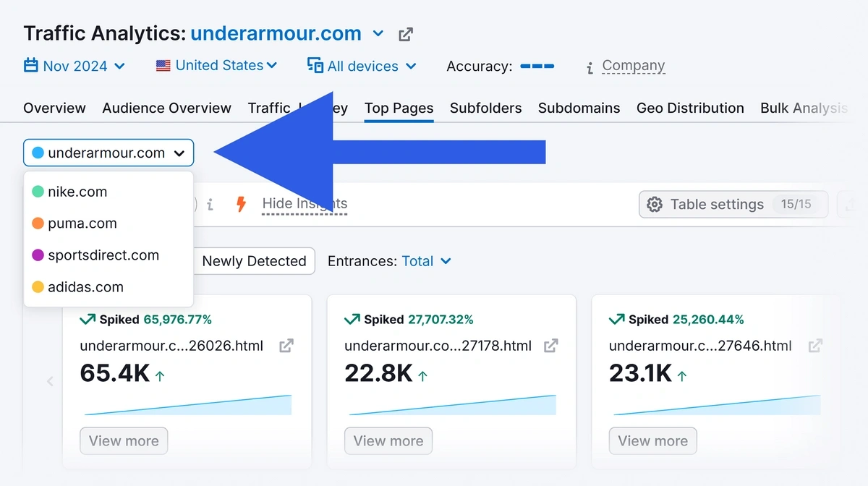Switch to the Audience Overview tab

[167, 108]
